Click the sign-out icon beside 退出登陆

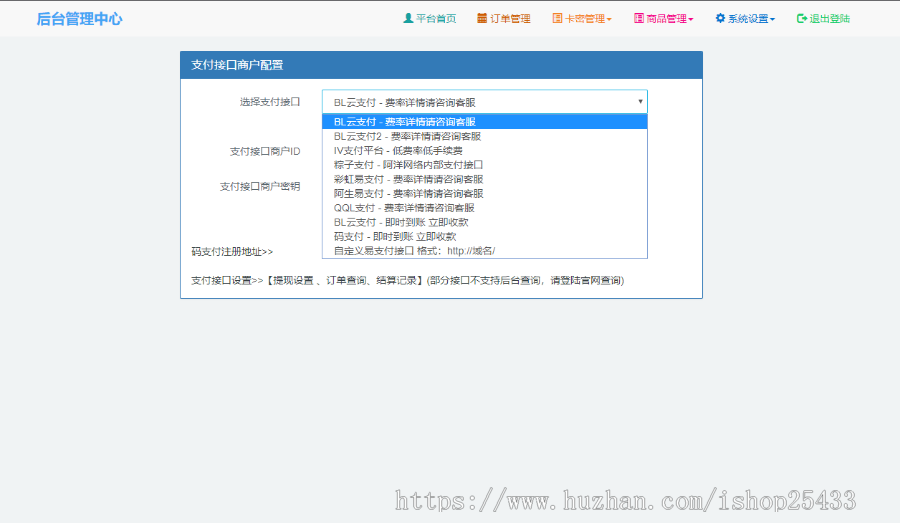pyautogui.click(x=802, y=18)
